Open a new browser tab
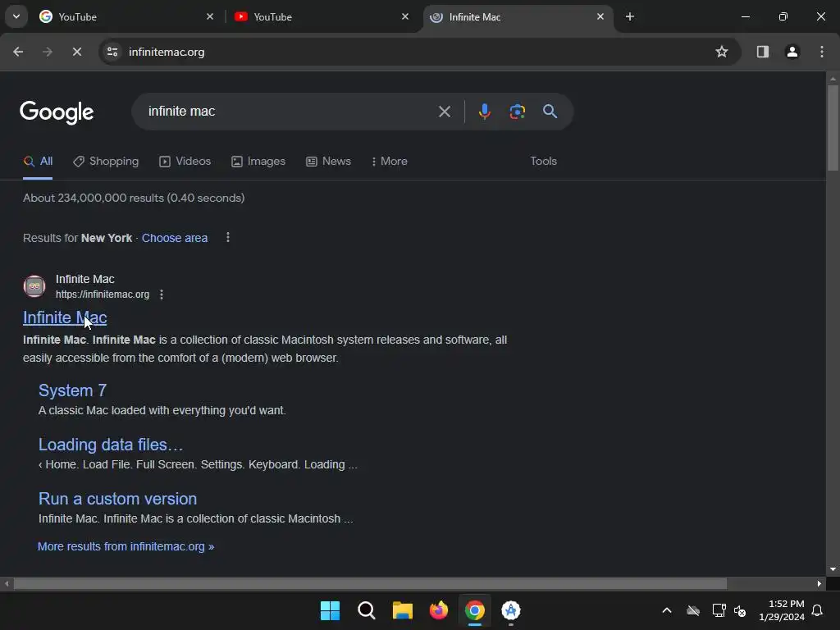The image size is (840, 630). [630, 16]
